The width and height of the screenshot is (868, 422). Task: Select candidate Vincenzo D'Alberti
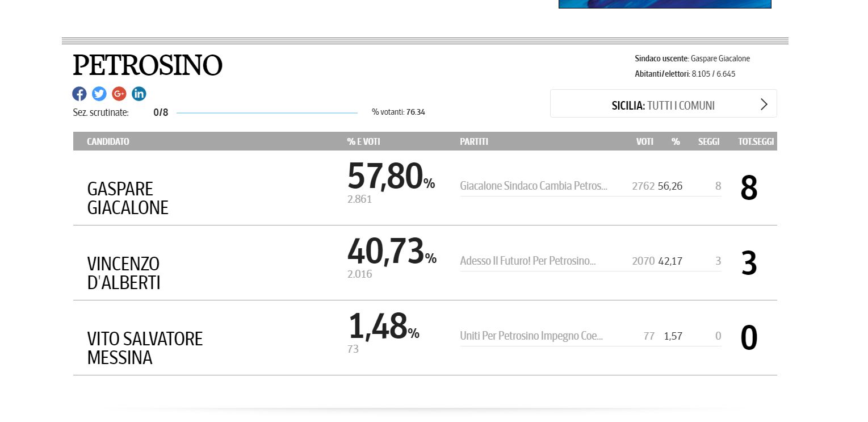coord(124,273)
